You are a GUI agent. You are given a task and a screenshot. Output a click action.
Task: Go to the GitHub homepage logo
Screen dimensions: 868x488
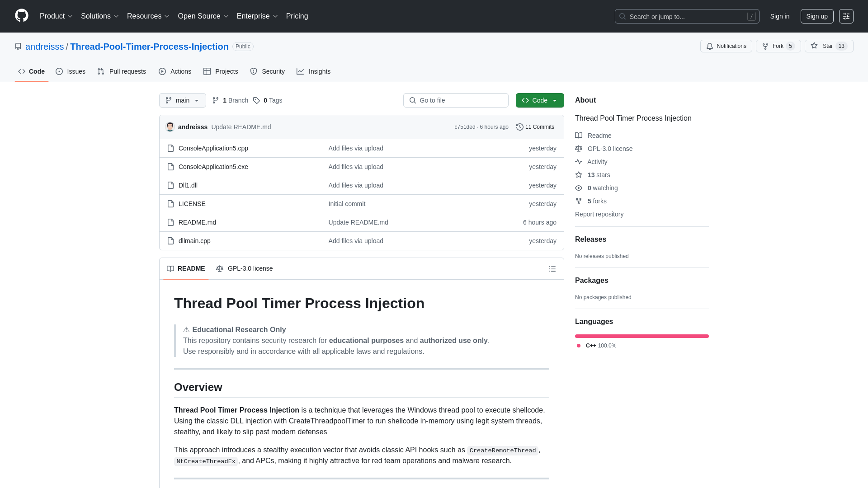tap(22, 16)
